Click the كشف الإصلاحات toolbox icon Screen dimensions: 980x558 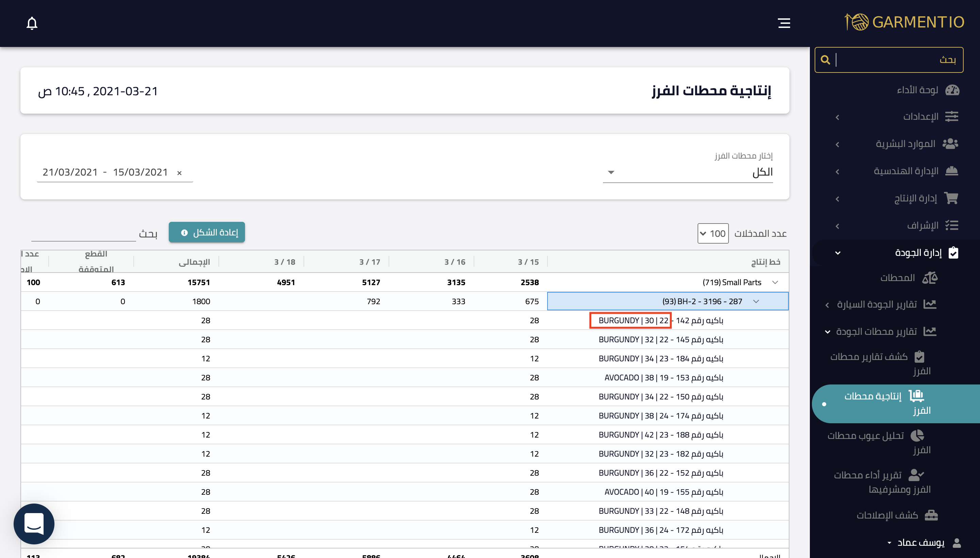tap(931, 515)
